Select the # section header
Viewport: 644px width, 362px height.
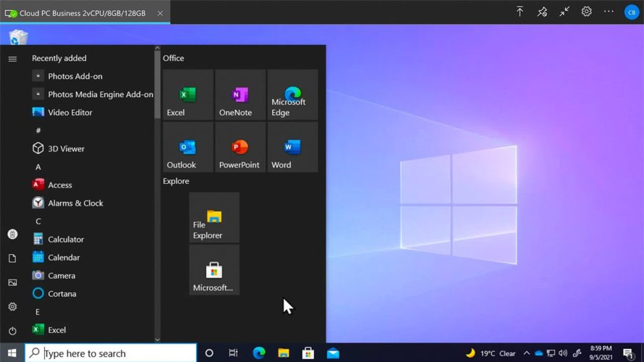pyautogui.click(x=38, y=130)
